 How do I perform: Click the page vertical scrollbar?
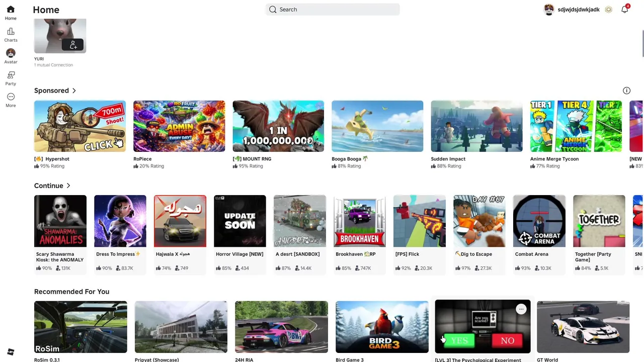pyautogui.click(x=642, y=44)
